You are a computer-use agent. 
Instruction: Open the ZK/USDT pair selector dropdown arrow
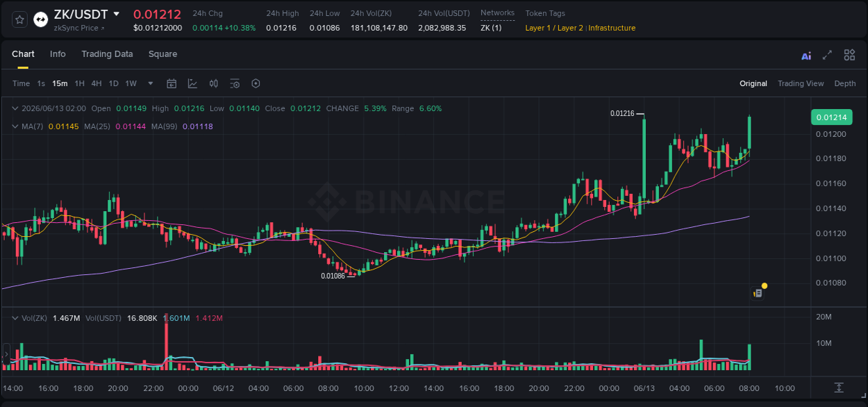[116, 14]
